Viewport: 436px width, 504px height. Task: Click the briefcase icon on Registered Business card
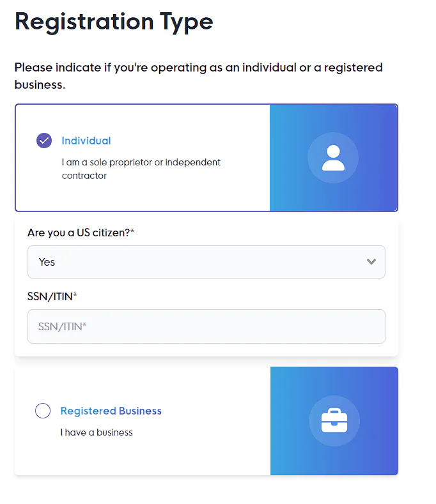(x=334, y=421)
